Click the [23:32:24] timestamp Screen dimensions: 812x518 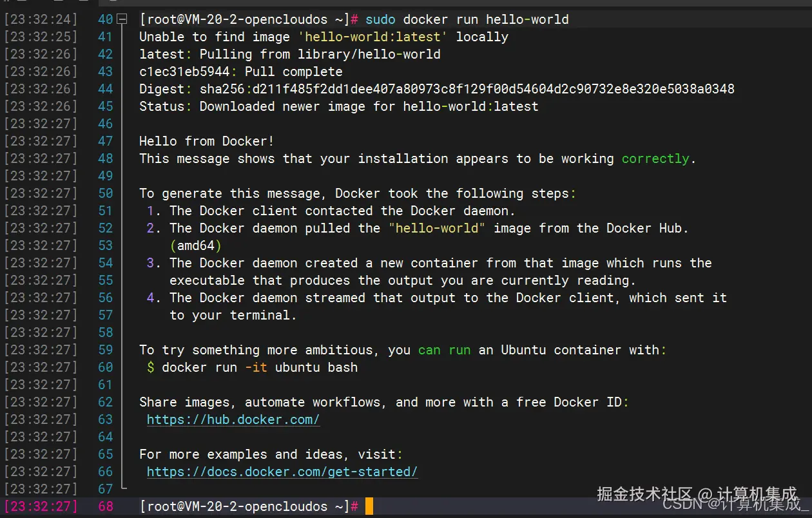pos(40,19)
